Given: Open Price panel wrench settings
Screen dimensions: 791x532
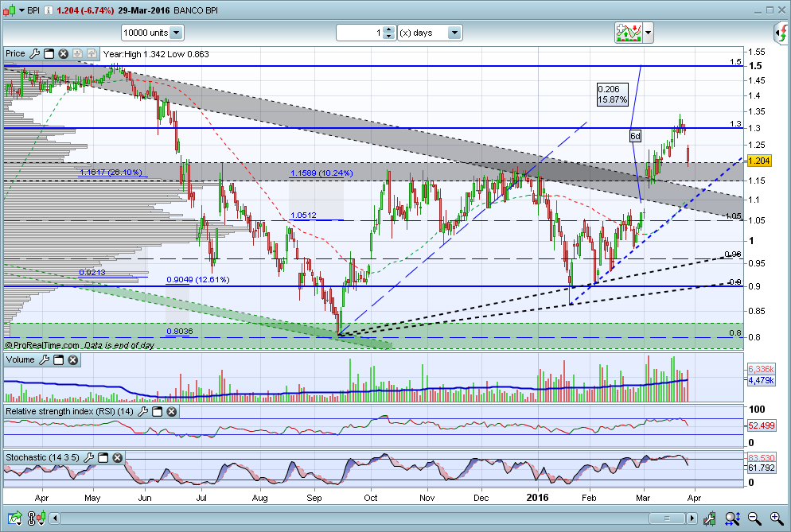Looking at the screenshot, I should 34,53.
